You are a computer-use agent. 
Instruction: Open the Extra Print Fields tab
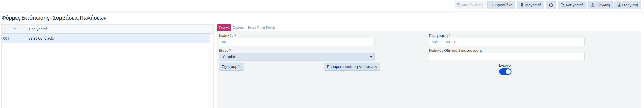261,28
